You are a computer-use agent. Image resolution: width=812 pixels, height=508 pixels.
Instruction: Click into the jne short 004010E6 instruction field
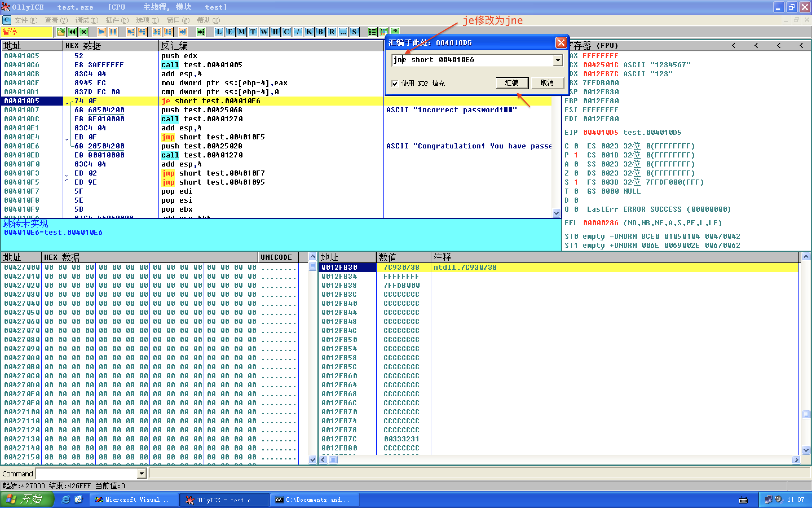[473, 60]
